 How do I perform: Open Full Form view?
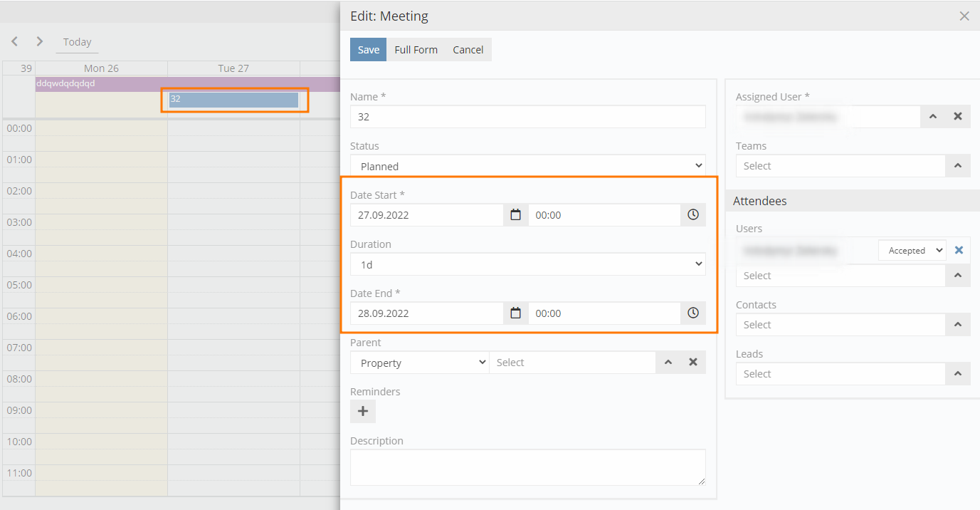click(x=416, y=50)
